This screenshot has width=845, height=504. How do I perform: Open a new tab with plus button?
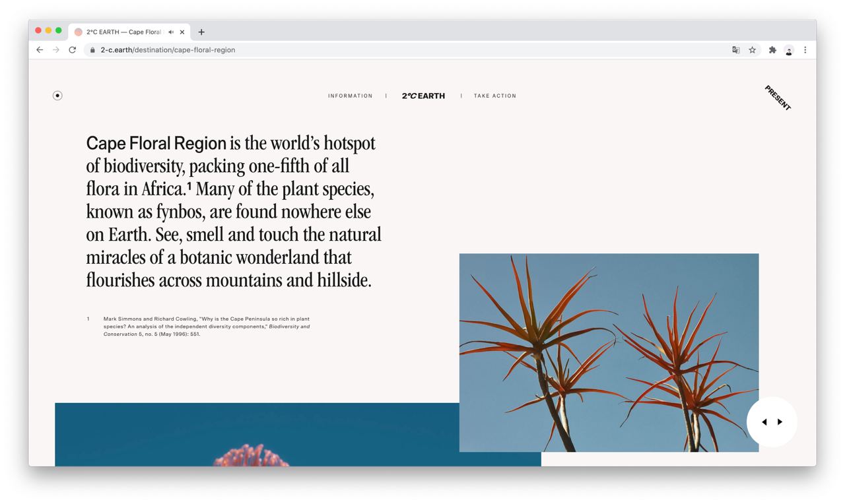tap(201, 32)
